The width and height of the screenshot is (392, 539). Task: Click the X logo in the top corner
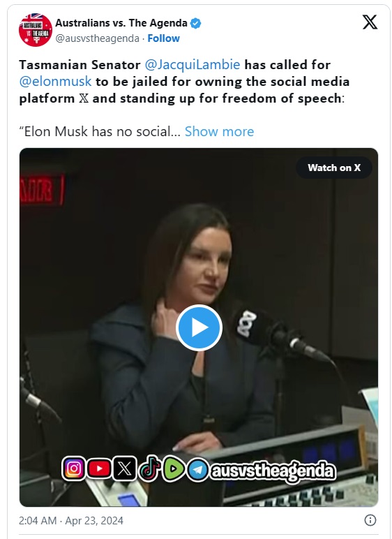tap(370, 22)
